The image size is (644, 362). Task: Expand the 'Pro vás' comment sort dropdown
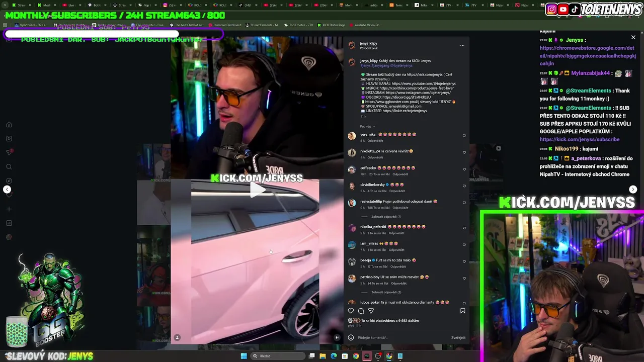pos(367,126)
